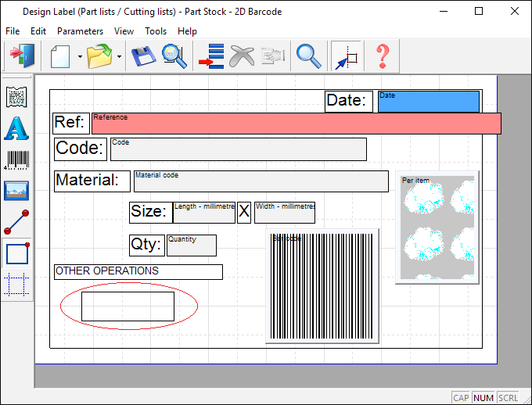Image resolution: width=532 pixels, height=405 pixels.
Task: Select the Material code field on label
Action: tap(261, 181)
